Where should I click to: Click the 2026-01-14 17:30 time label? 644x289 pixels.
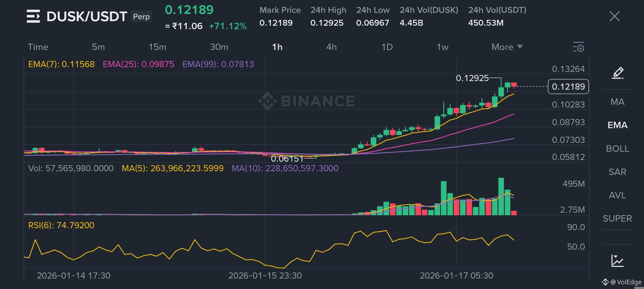(74, 276)
